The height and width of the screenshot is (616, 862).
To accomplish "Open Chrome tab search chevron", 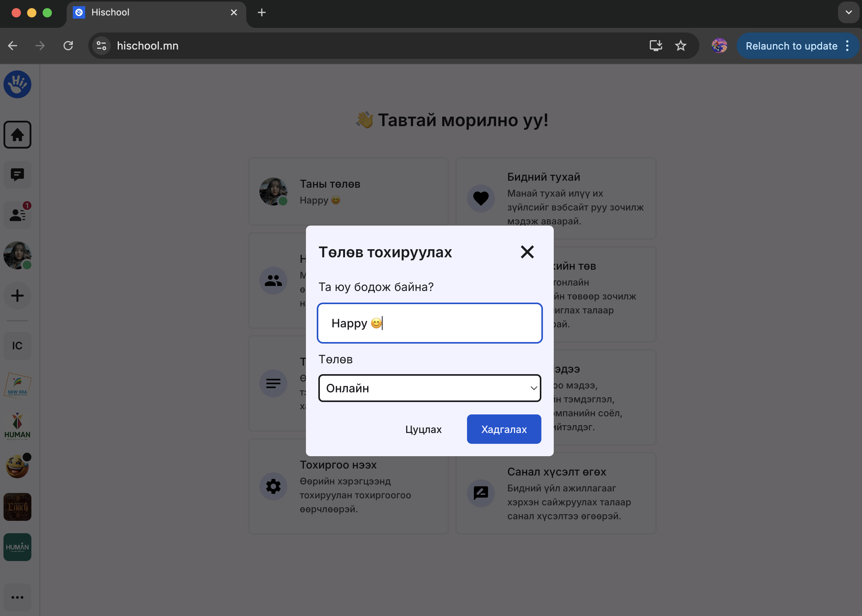I will (848, 12).
